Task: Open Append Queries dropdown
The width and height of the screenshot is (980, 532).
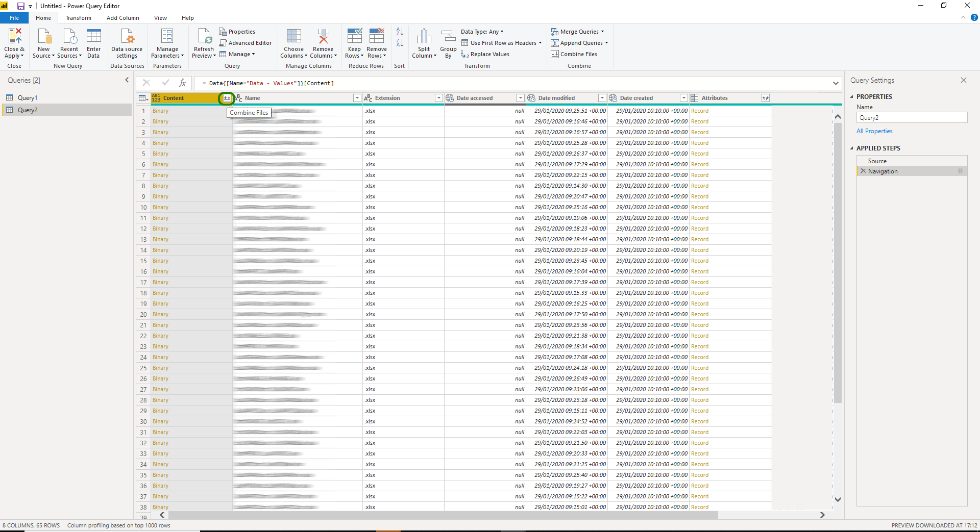Action: pyautogui.click(x=579, y=43)
